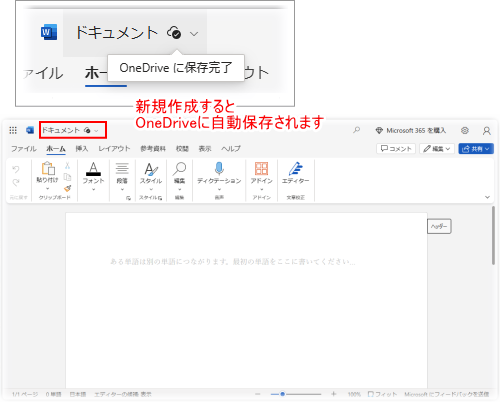The image size is (500, 402).
Task: Click the Paste (貼り付け) clipboard icon
Action: click(48, 168)
